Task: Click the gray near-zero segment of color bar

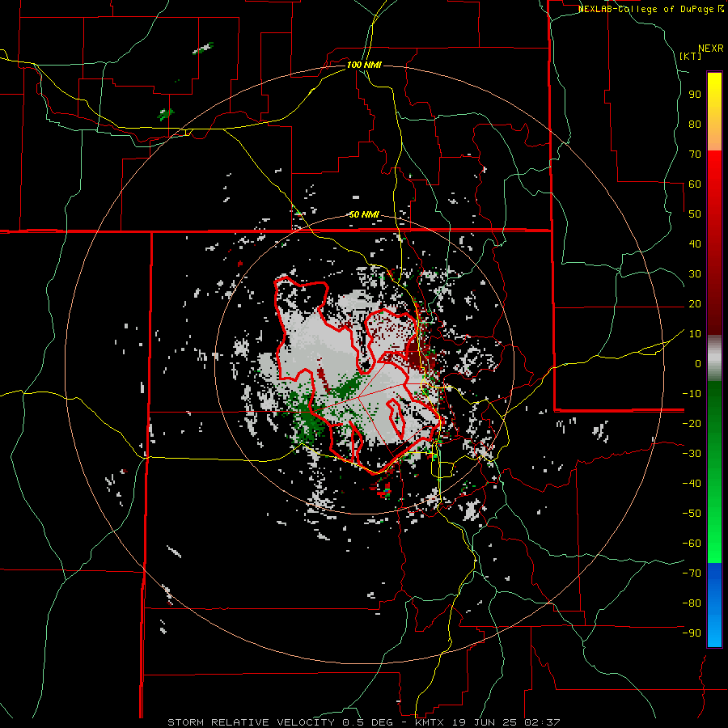Action: click(x=714, y=358)
